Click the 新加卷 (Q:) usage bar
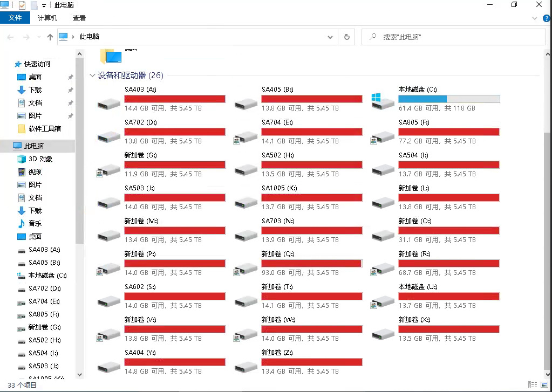Screen dimensions: 552x392 [312, 263]
